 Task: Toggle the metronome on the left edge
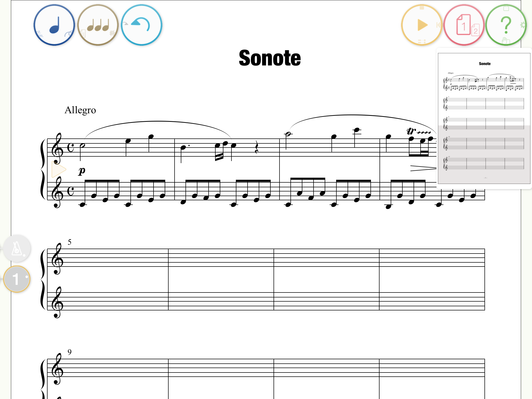[x=17, y=248]
